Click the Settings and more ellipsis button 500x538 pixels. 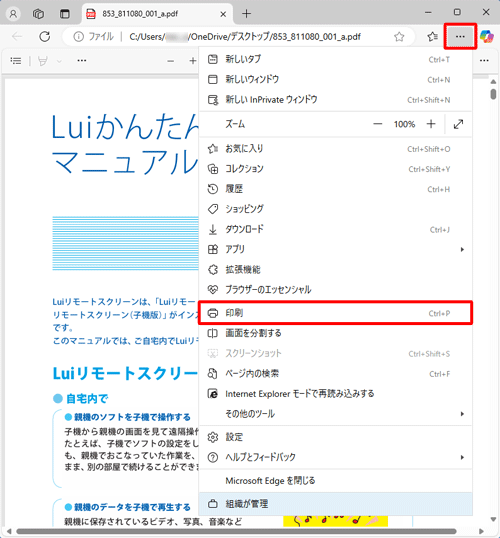pos(460,36)
